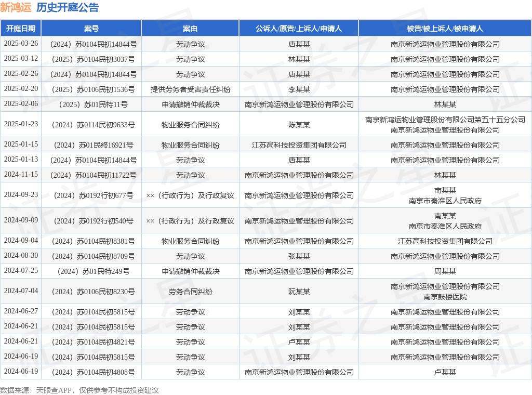Screen dimensions: 532x395
Task: Click the cause 劳务合同纠纷
Action: (x=190, y=292)
